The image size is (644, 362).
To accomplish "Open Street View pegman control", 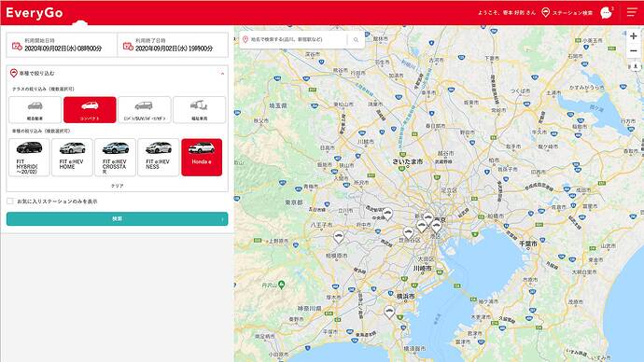I will point(636,66).
